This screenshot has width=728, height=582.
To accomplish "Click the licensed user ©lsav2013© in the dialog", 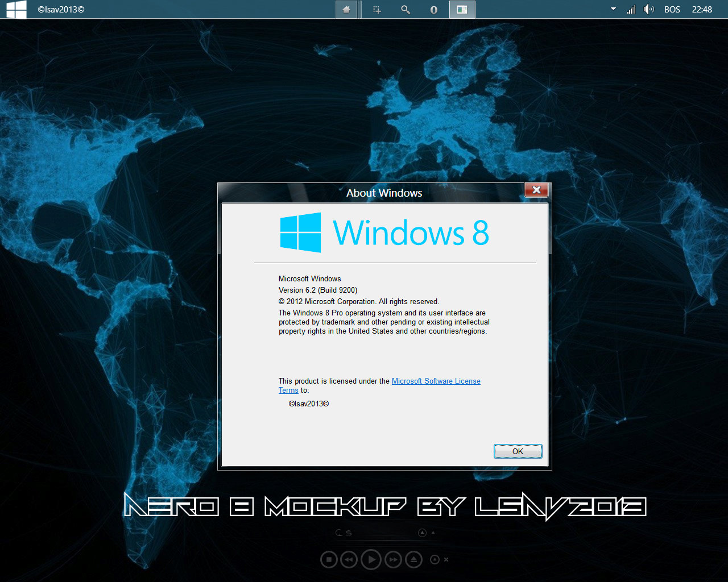I will click(309, 404).
